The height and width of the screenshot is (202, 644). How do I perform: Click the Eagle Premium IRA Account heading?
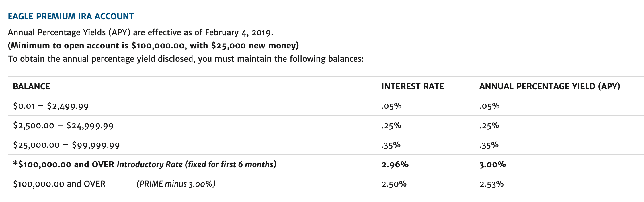click(71, 16)
